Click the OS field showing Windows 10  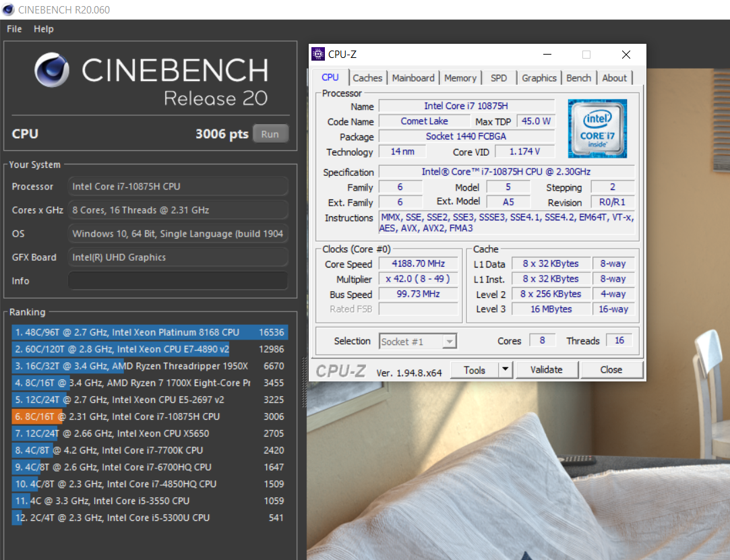coord(178,234)
